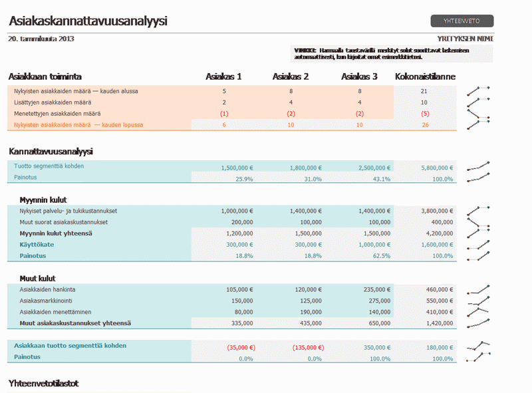Click the VINKKI tip text box
Screen dimensions: 532x393
(x=391, y=54)
